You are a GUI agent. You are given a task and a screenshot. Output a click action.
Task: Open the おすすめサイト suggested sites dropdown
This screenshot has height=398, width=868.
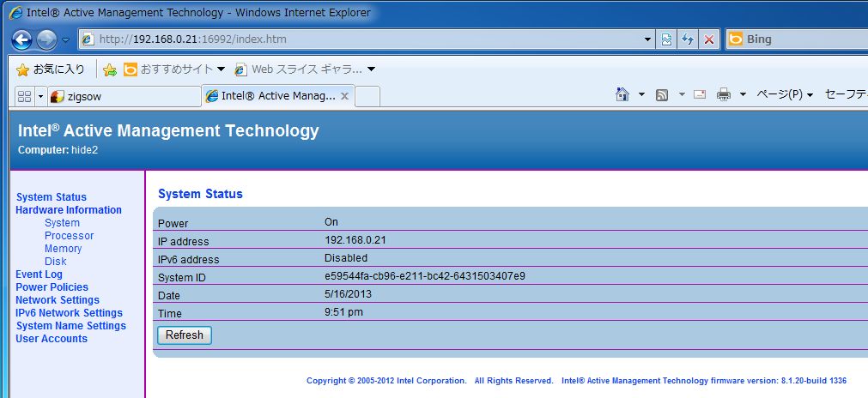click(x=174, y=69)
